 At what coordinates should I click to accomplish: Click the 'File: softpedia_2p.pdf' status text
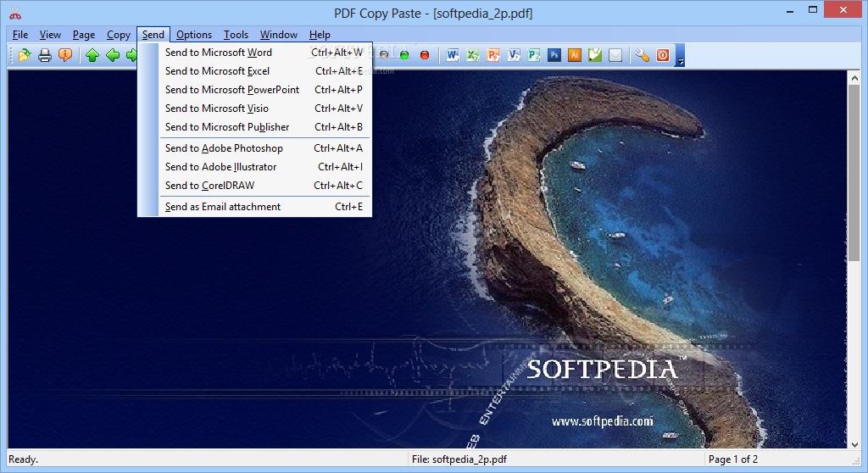tap(459, 459)
